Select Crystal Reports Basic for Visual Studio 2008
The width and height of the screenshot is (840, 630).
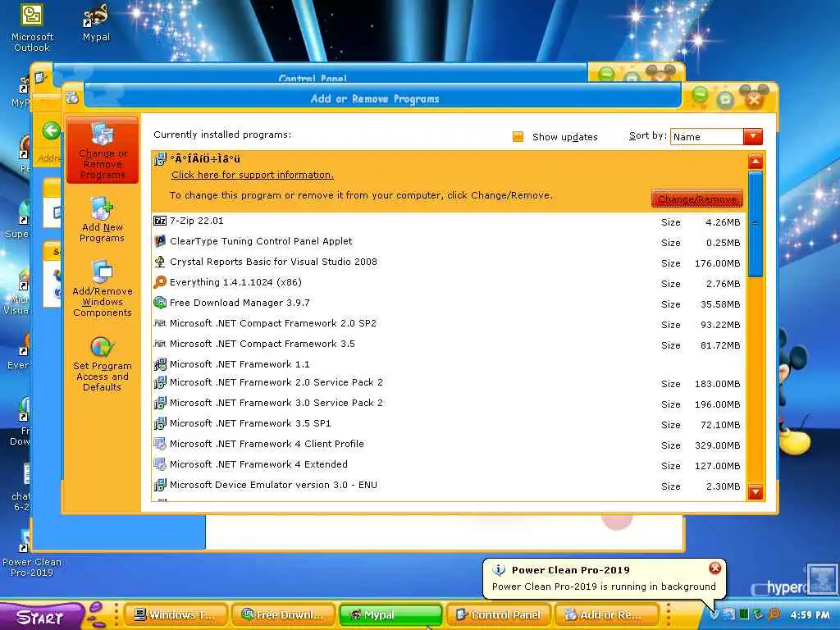(449, 262)
